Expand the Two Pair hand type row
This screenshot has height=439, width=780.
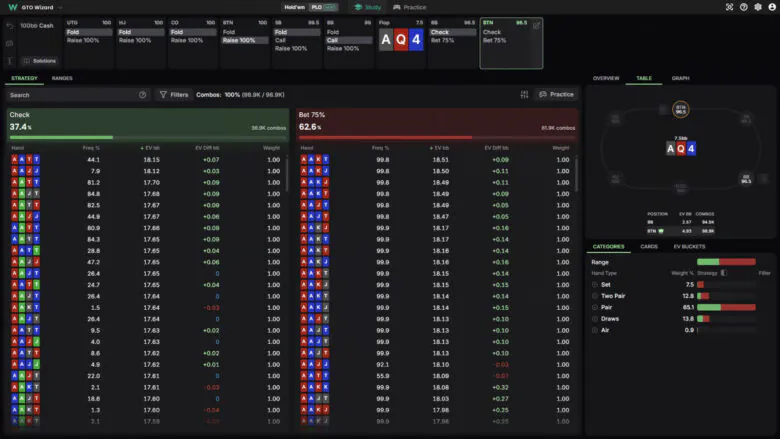pos(595,296)
